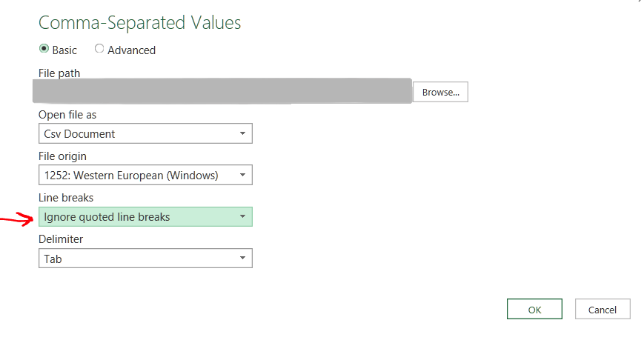Confirm the dialog with OK
Image resolution: width=644 pixels, height=340 pixels.
click(534, 310)
